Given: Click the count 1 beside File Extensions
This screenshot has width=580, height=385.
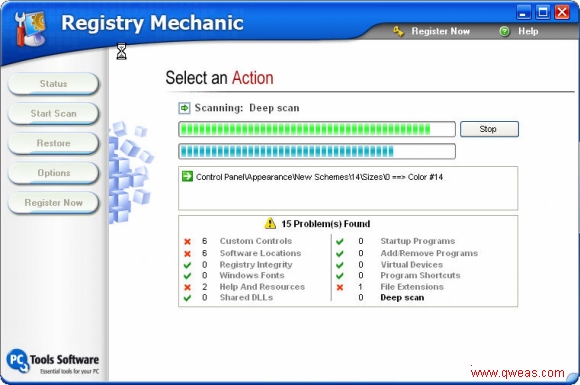Looking at the screenshot, I should click(x=360, y=287).
